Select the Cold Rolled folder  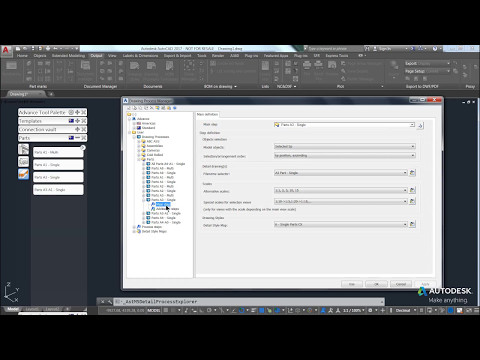click(155, 155)
